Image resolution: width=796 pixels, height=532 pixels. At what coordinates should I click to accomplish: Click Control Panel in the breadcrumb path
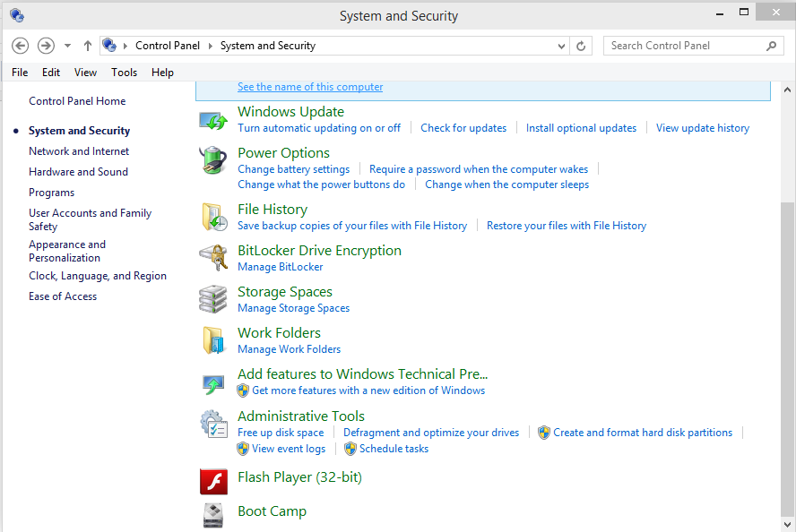pyautogui.click(x=168, y=46)
